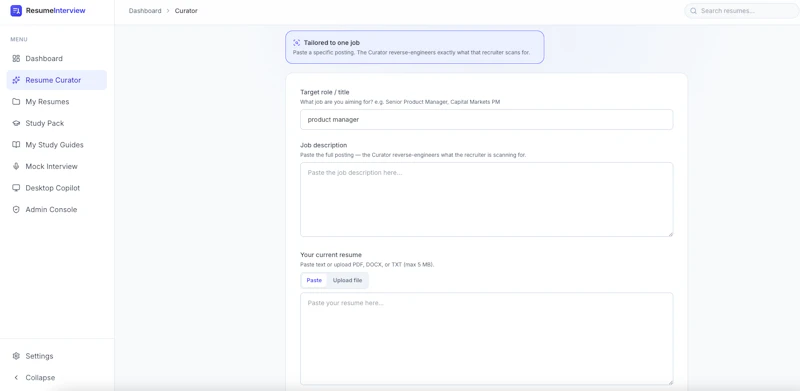The width and height of the screenshot is (800, 391).
Task: Focus the Search resumes field
Action: point(742,11)
